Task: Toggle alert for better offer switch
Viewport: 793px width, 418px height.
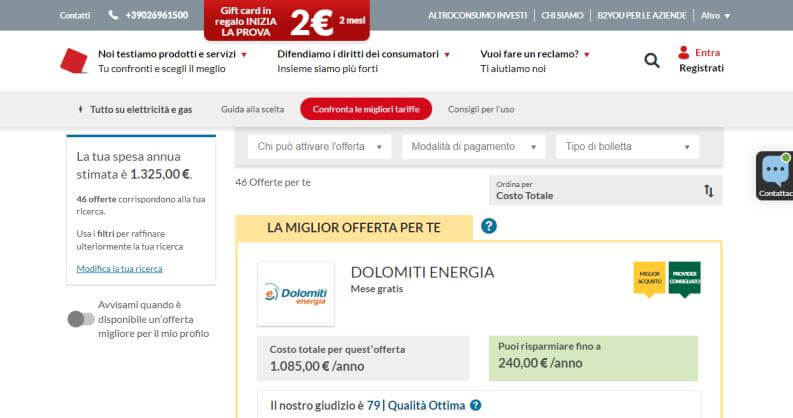Action: click(x=81, y=319)
